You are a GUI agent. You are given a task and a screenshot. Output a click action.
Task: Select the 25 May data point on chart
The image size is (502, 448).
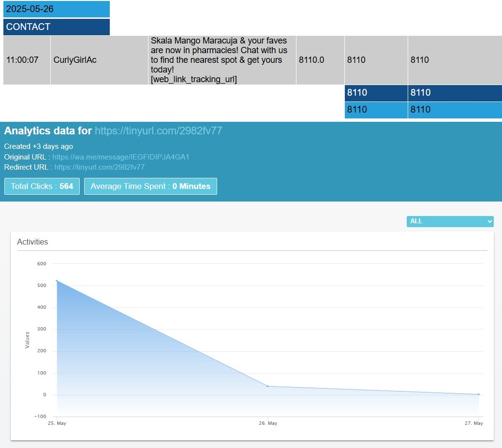[x=57, y=280]
